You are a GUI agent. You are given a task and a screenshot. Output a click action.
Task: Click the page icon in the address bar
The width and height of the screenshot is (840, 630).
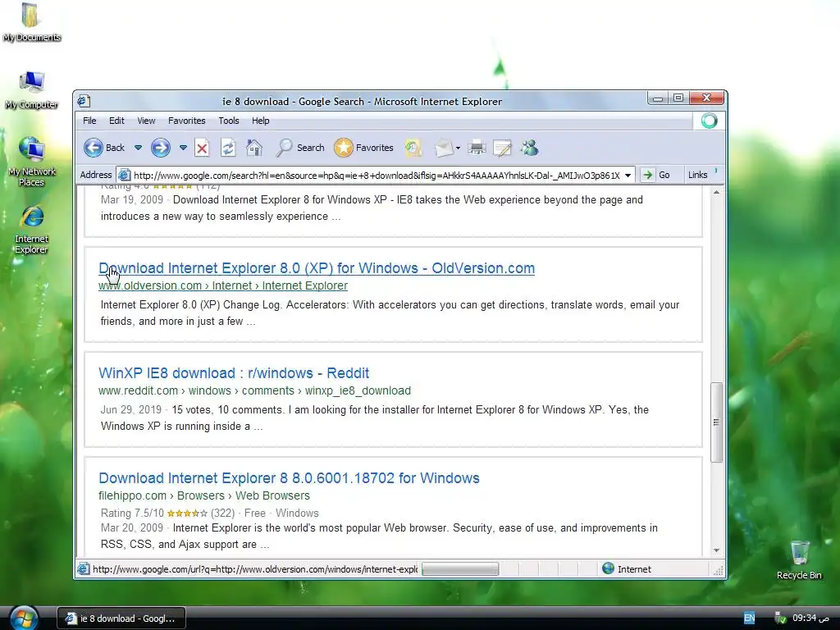125,175
